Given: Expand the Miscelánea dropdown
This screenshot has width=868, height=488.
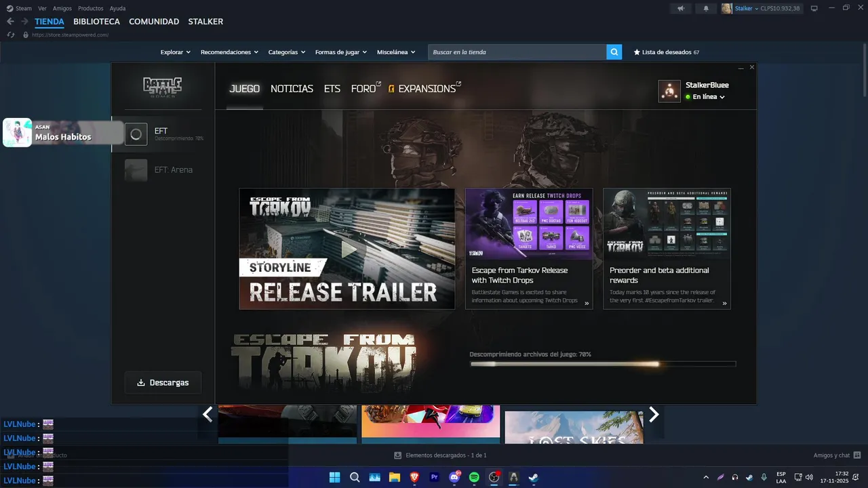Looking at the screenshot, I should 396,52.
